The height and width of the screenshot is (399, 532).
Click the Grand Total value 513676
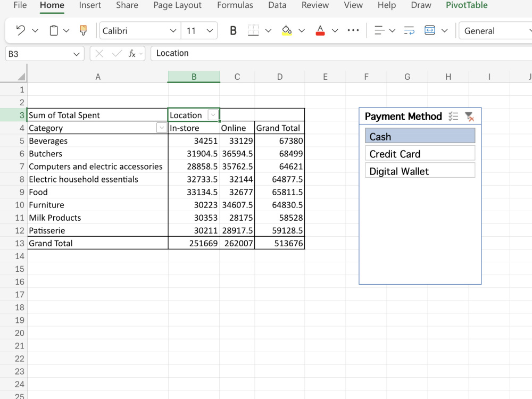tap(280, 243)
